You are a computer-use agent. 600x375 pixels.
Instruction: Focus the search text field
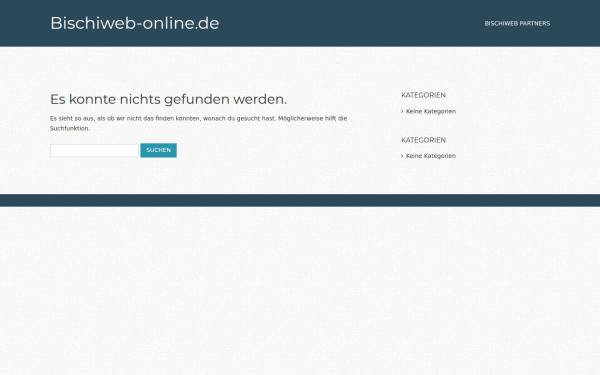[94, 150]
